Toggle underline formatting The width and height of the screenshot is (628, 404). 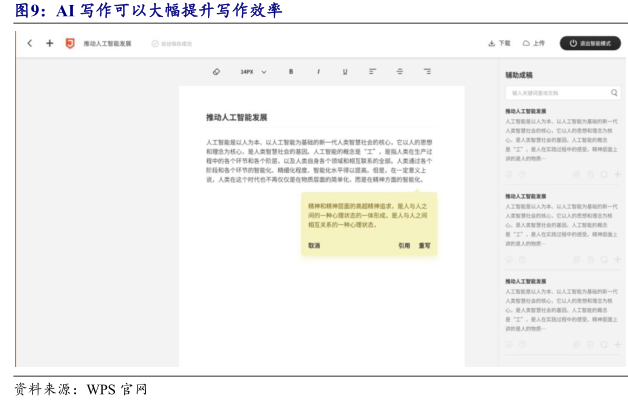tap(345, 72)
